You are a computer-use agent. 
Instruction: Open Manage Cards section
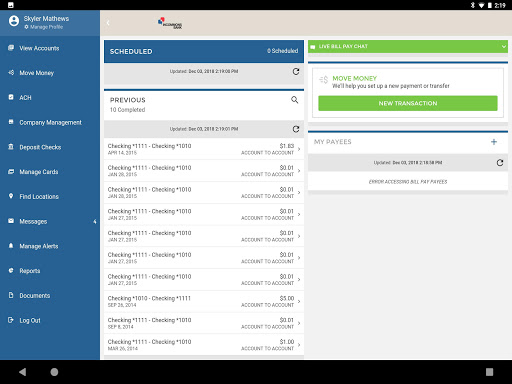pyautogui.click(x=50, y=172)
